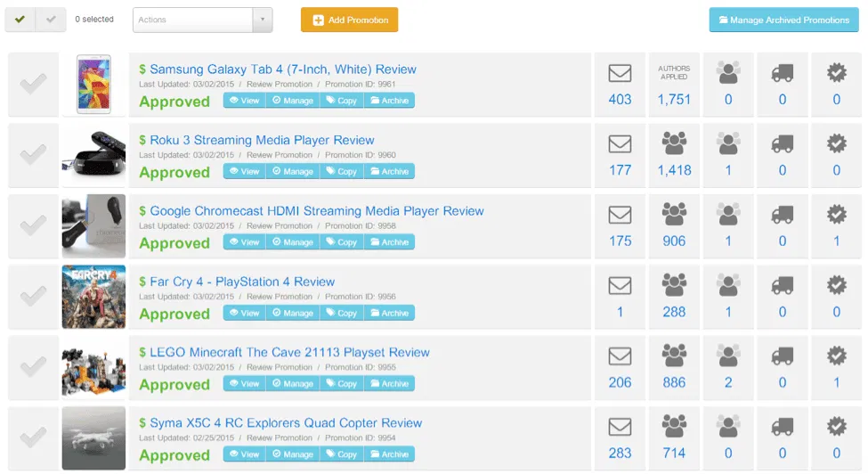Click envelope icon in LEGO Minecraft row
Image resolution: width=868 pixels, height=474 pixels.
620,356
